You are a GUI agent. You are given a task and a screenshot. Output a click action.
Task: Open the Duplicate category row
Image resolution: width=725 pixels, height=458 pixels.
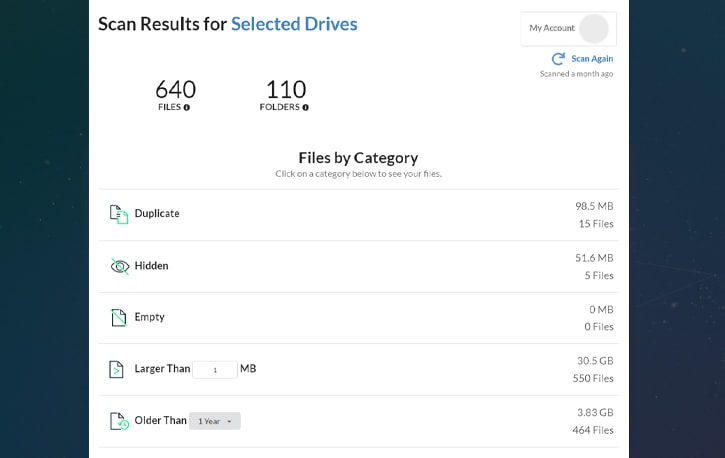[359, 214]
